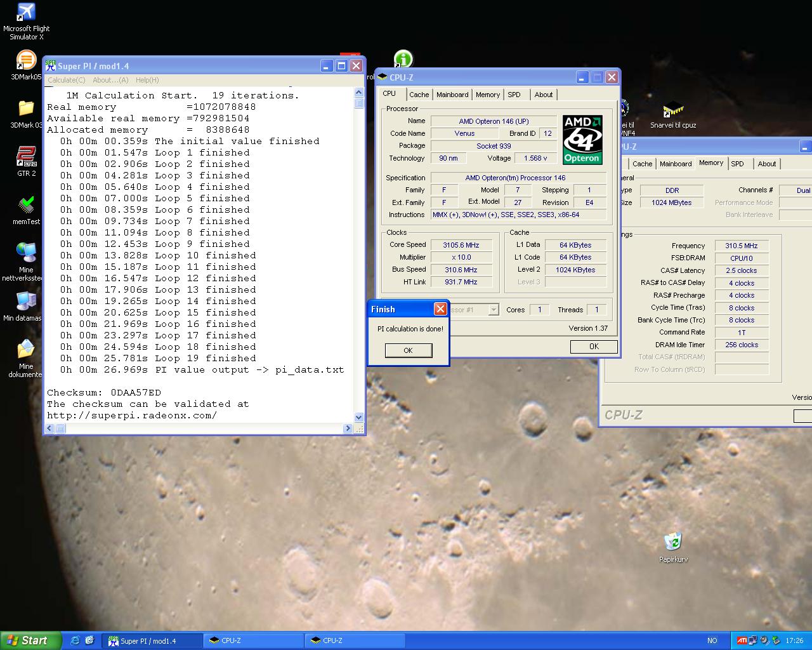Click Super PI window title icon
Viewport: 812px width, 650px height.
click(x=51, y=65)
